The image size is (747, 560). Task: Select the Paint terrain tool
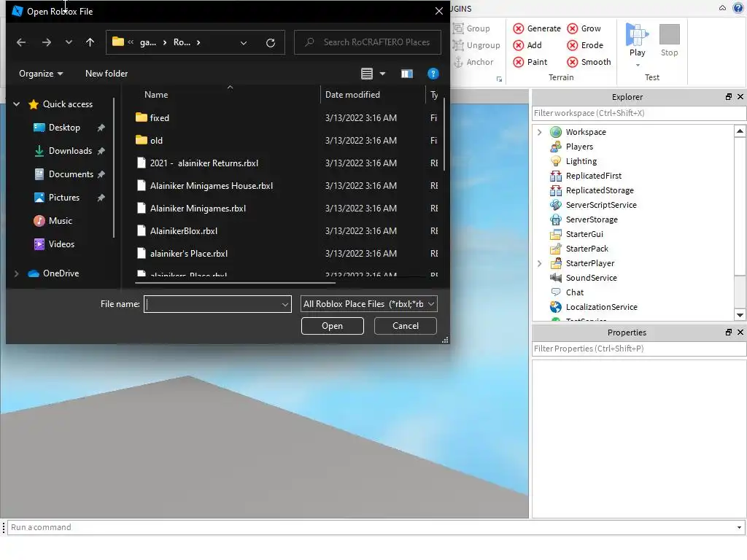point(530,62)
